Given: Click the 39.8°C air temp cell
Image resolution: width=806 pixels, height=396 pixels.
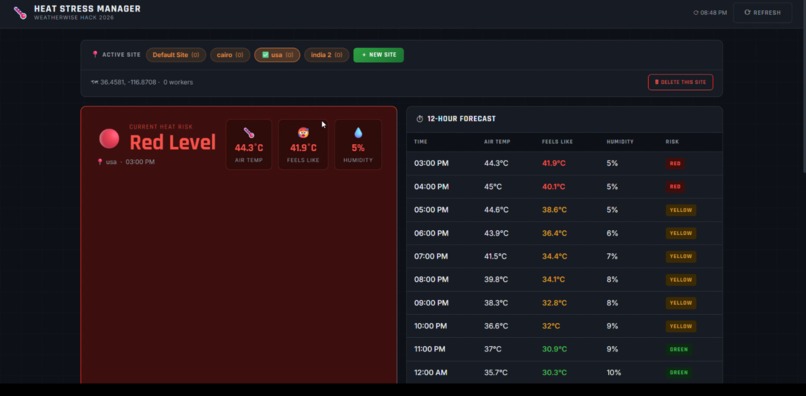Looking at the screenshot, I should (x=496, y=280).
